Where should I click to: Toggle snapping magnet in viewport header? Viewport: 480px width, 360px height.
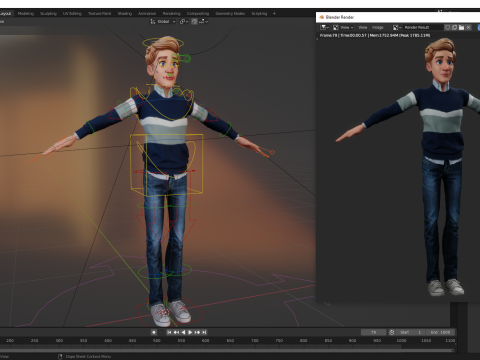click(x=194, y=22)
